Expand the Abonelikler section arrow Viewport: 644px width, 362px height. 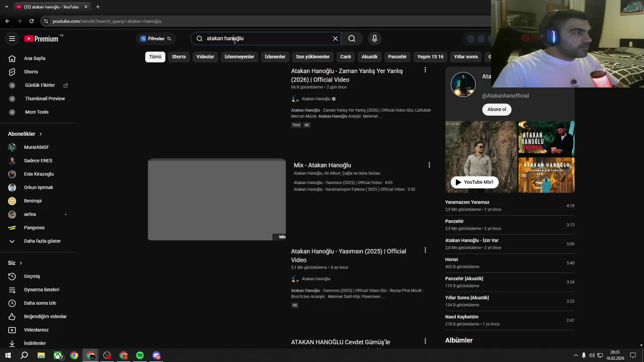(41, 134)
